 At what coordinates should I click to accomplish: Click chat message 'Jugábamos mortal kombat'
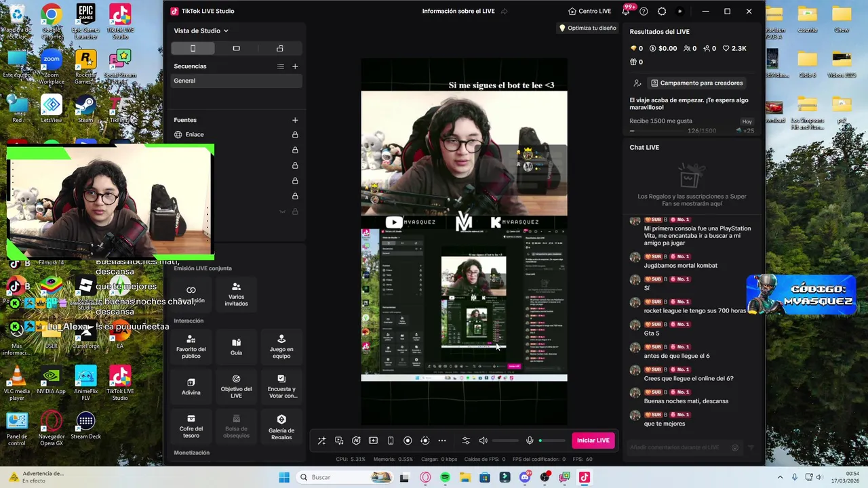tap(680, 266)
